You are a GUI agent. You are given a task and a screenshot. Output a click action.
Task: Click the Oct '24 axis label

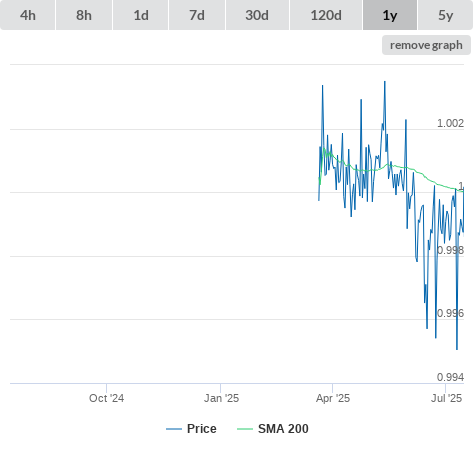pos(106,398)
